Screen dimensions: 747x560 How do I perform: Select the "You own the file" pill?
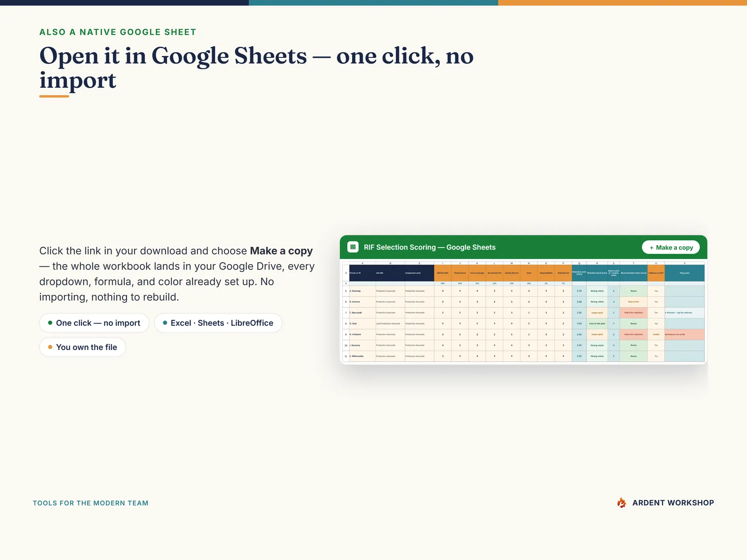point(83,347)
